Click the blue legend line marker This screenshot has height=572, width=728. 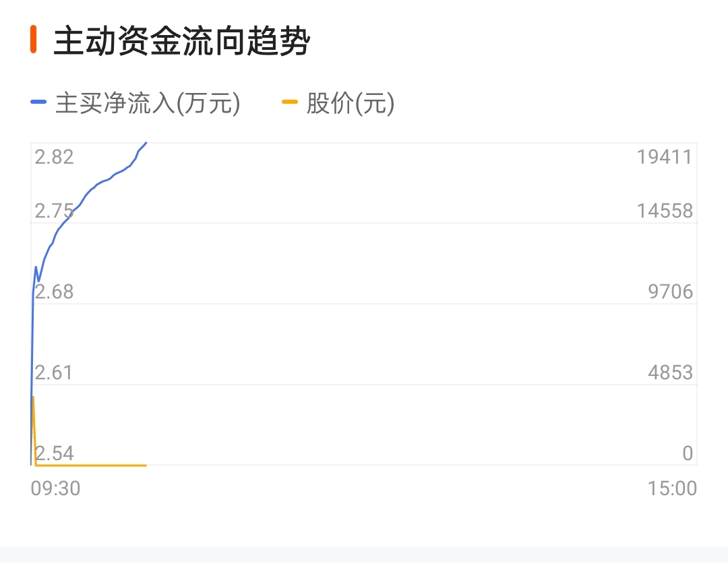point(38,102)
